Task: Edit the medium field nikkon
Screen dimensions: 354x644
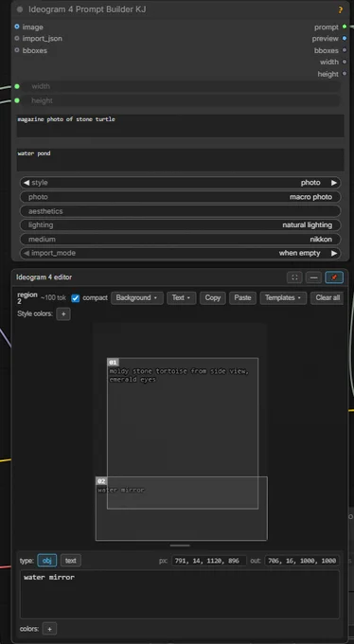Action: [180, 239]
